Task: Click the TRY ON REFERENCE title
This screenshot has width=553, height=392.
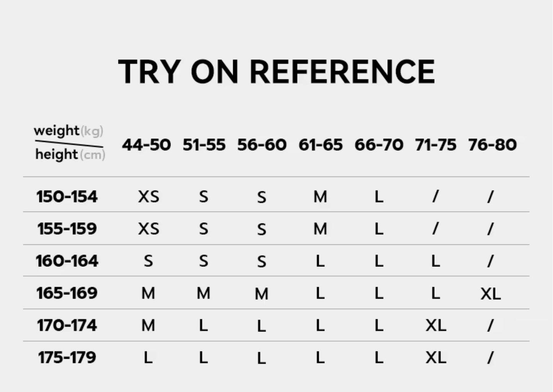Action: tap(276, 72)
